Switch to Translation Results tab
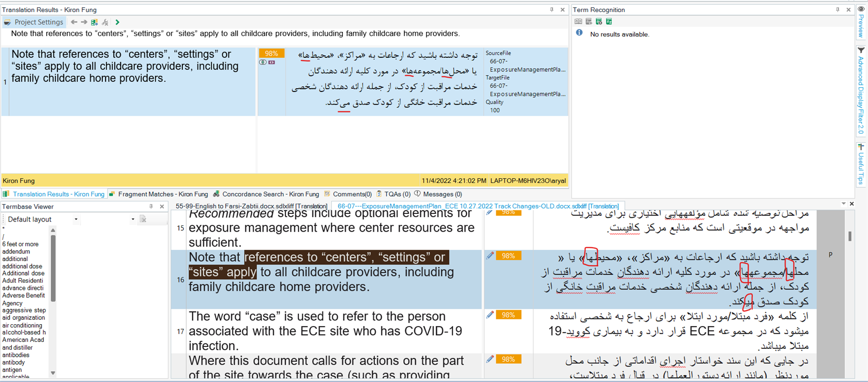 [54, 194]
